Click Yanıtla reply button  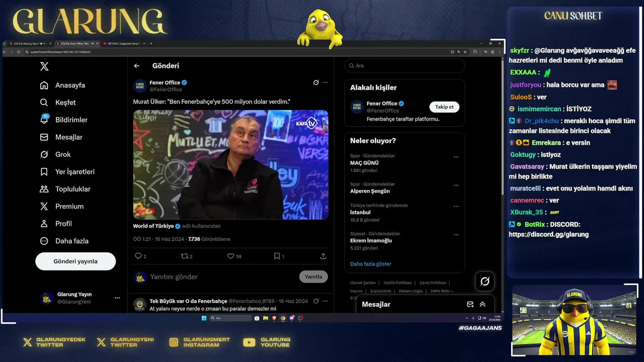tap(313, 277)
